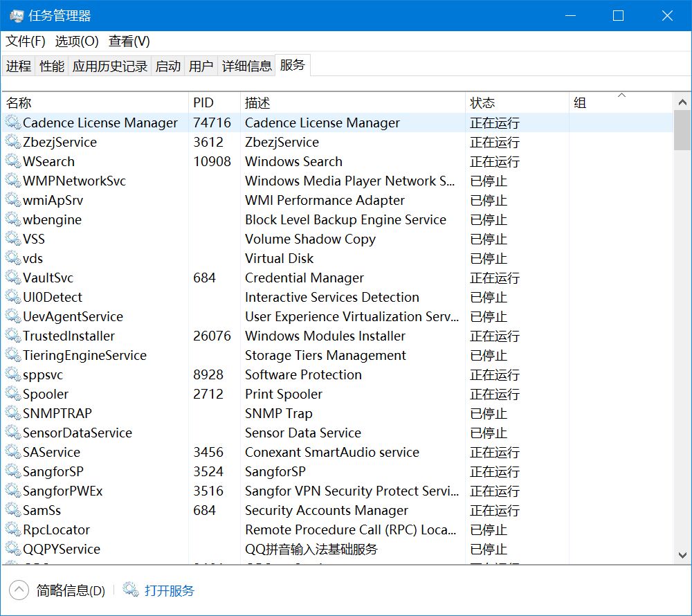This screenshot has height=616, width=692.
Task: Select the PID 26076 cell
Action: [x=212, y=336]
